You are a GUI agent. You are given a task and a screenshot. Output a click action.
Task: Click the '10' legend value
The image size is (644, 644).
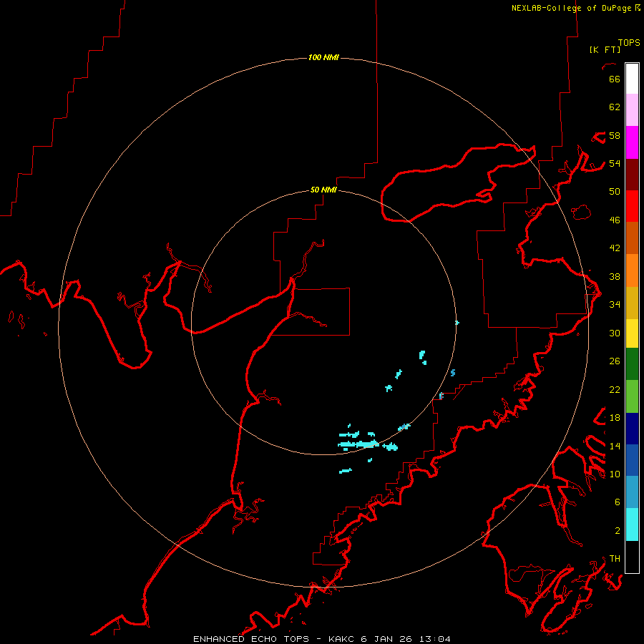coord(615,474)
